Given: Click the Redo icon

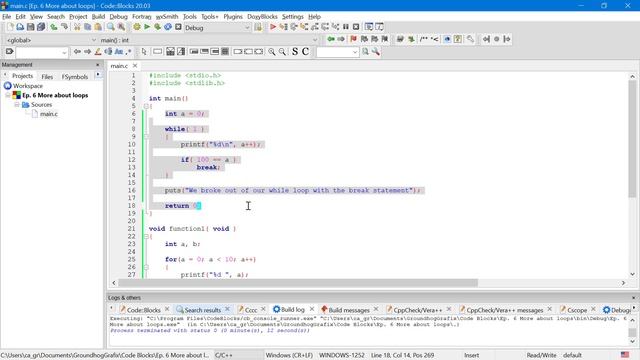Looking at the screenshot, I should pos(64,27).
